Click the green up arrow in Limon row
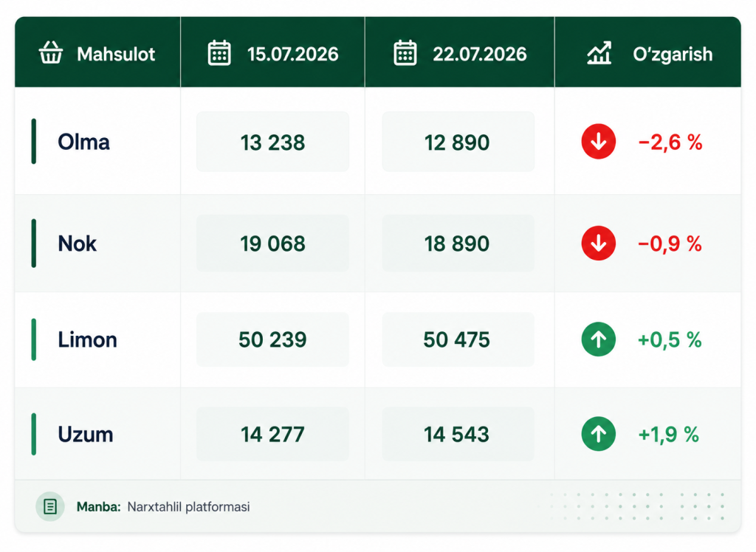Image resolution: width=756 pixels, height=552 pixels. (598, 339)
